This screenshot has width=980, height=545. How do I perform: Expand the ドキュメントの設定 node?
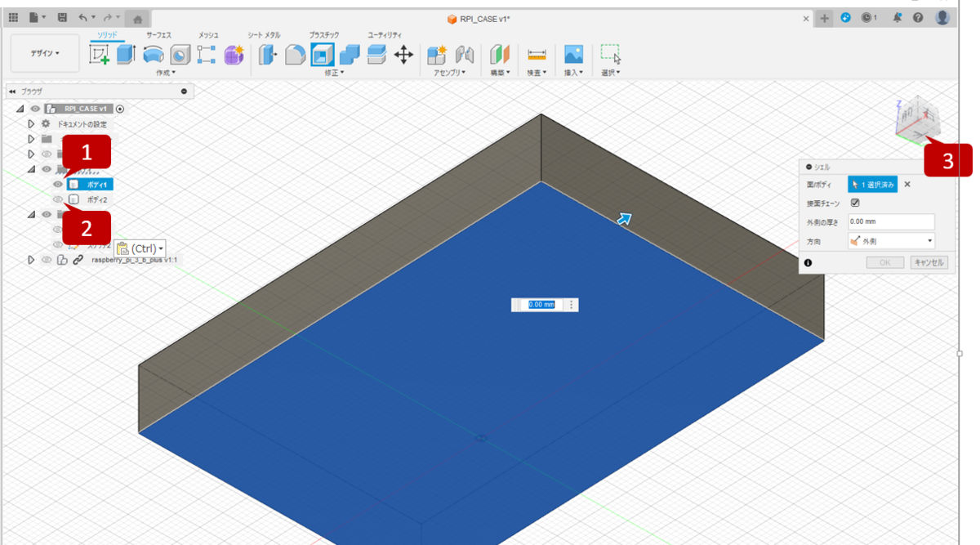[31, 123]
